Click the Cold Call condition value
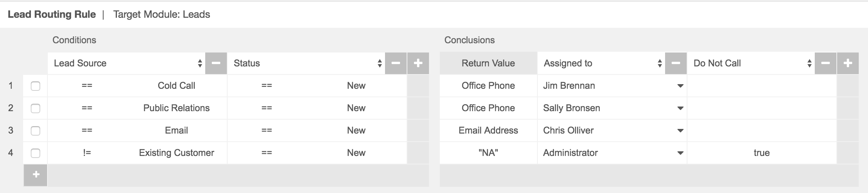Screen dimensions: 868x193 coord(176,86)
